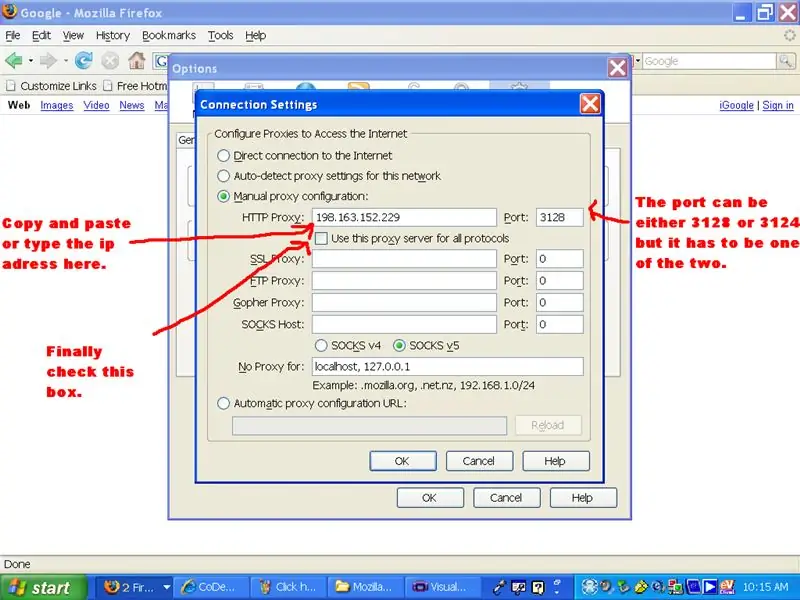Viewport: 800px width, 600px height.
Task: Click the SOCKS Host address field
Action: coord(404,324)
